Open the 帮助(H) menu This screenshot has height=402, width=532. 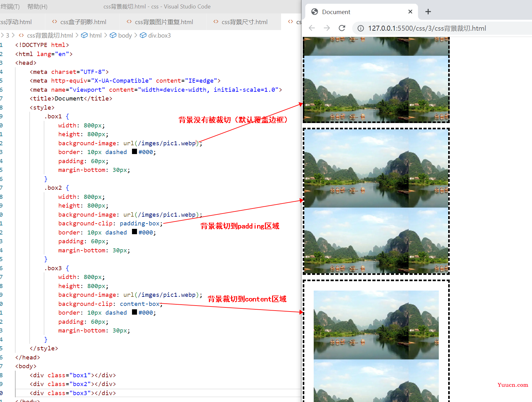click(x=37, y=7)
